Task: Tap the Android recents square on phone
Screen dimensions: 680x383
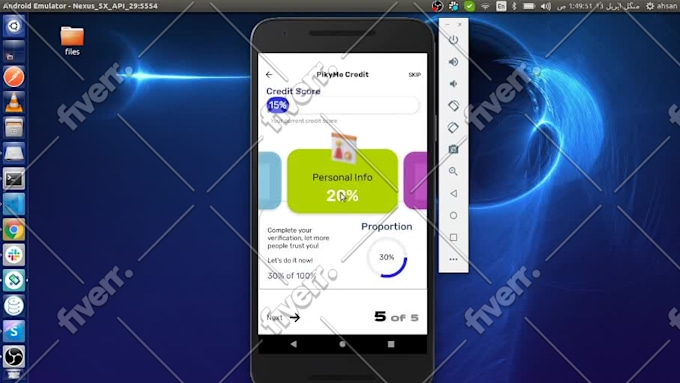Action: point(391,344)
